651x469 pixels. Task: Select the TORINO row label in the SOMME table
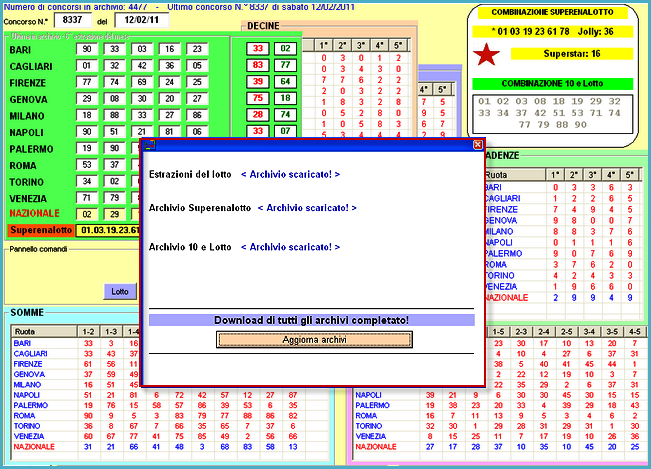pos(27,426)
